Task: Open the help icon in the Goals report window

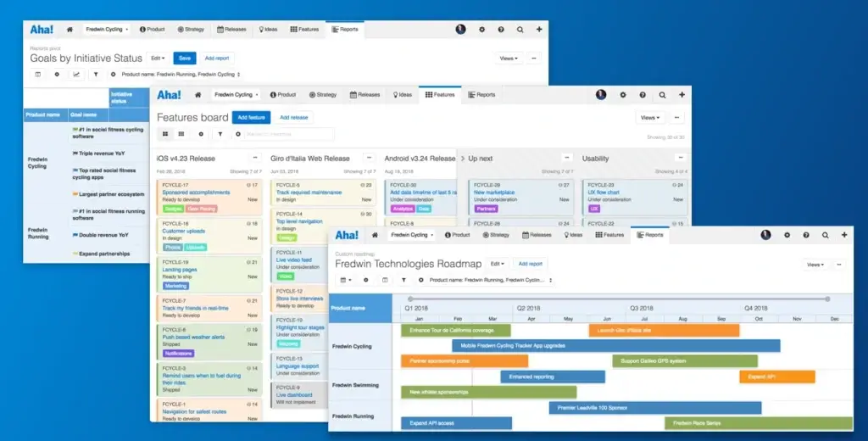Action: (501, 30)
